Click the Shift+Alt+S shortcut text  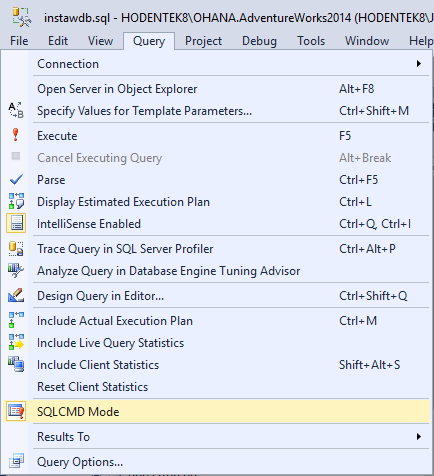[x=369, y=365]
